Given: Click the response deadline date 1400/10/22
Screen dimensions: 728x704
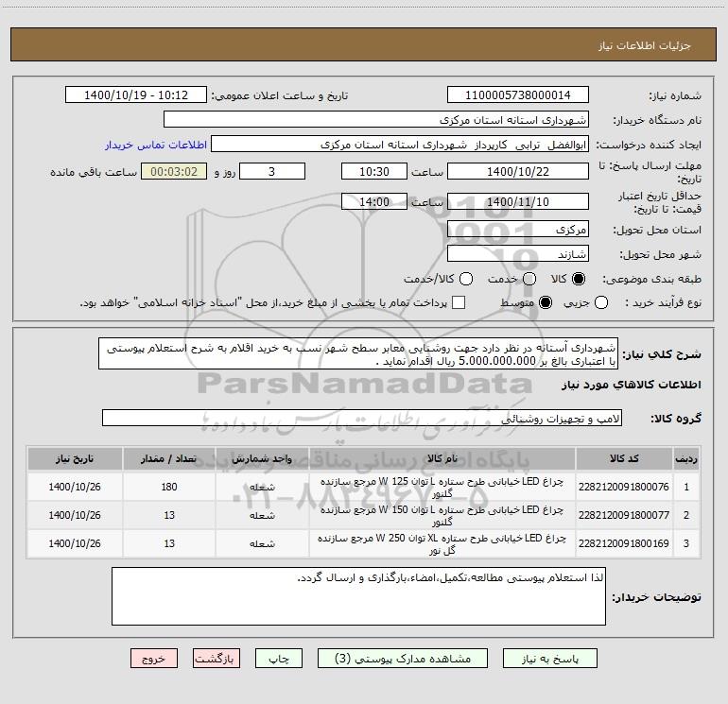Looking at the screenshot, I should tap(518, 172).
